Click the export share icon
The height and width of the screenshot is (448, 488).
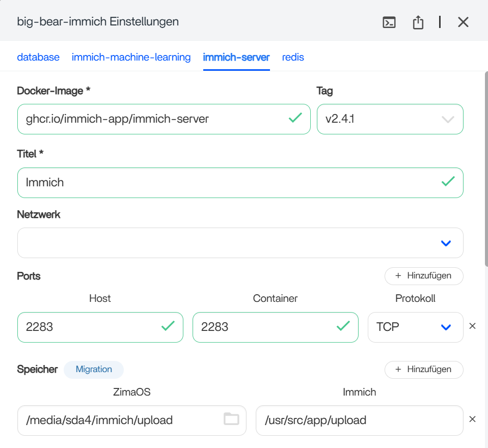tap(418, 22)
